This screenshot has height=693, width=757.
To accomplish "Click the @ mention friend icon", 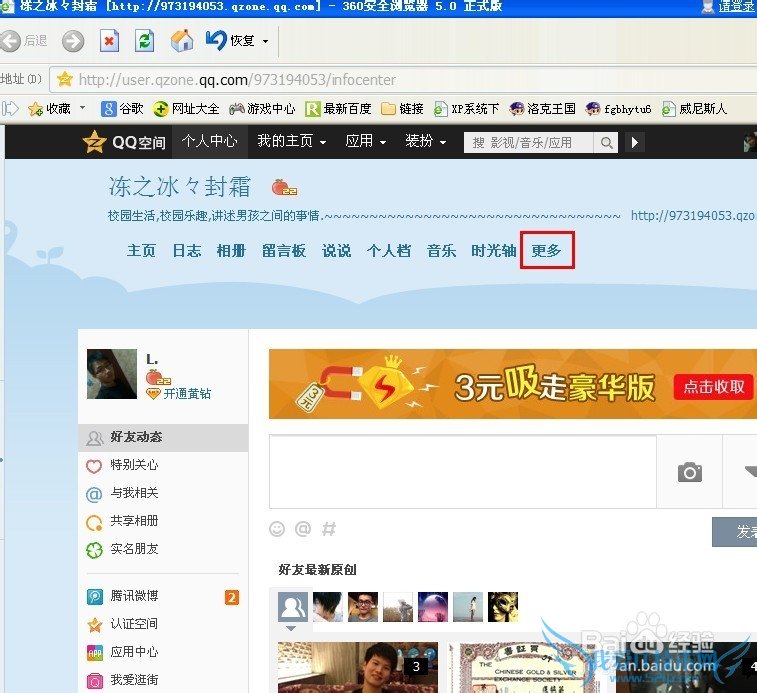I will coord(303,529).
